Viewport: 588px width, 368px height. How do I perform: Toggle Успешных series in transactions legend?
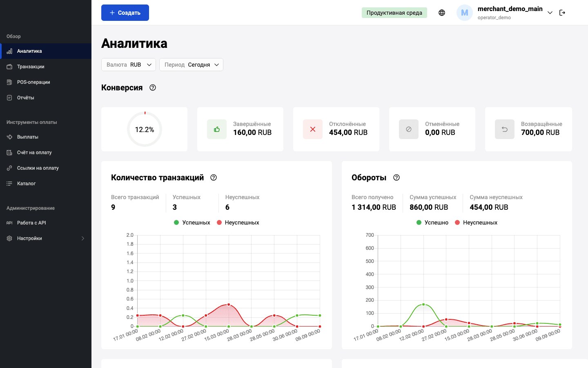[192, 222]
